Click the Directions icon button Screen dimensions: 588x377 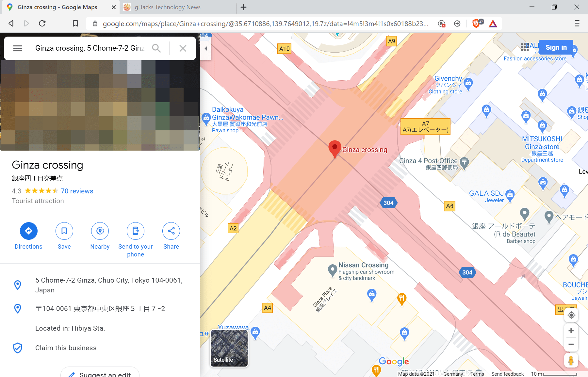[28, 231]
